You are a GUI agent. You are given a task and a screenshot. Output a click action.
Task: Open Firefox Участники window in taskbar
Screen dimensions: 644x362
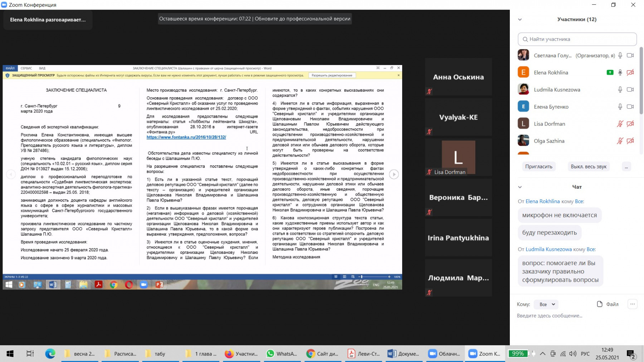click(241, 354)
